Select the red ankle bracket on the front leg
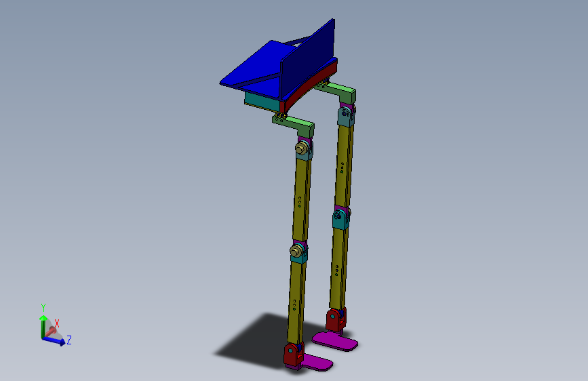The width and height of the screenshot is (588, 381). tap(293, 355)
